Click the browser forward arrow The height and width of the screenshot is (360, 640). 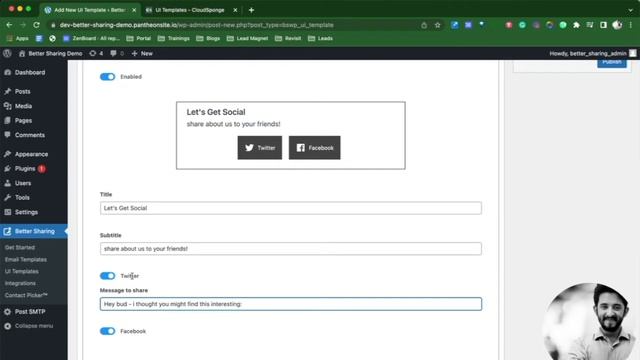pyautogui.click(x=23, y=25)
